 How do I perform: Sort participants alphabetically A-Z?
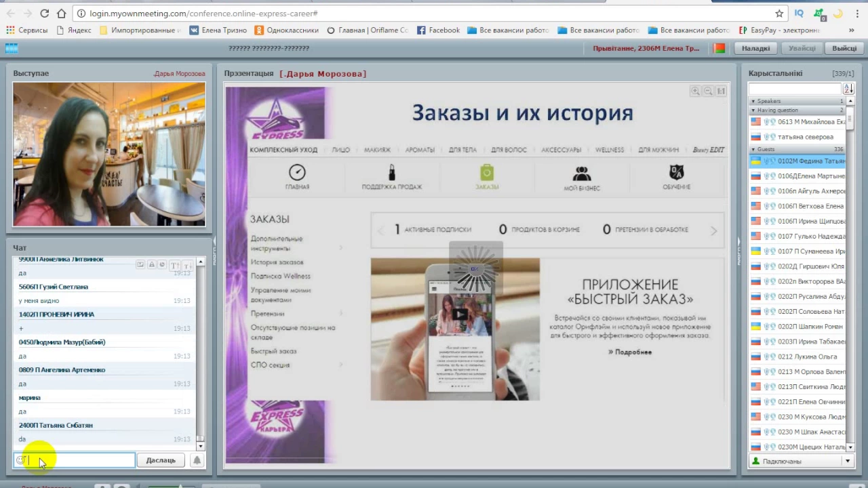coord(848,89)
